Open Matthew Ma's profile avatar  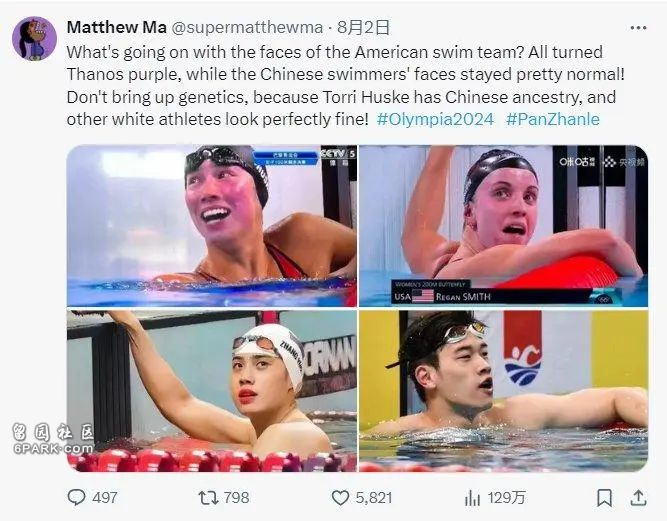[34, 39]
